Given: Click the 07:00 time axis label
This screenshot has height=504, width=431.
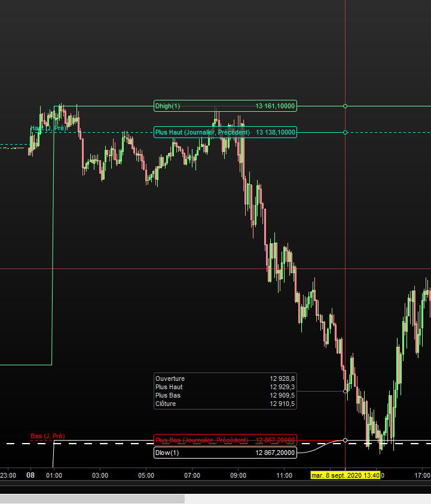Looking at the screenshot, I should [192, 475].
